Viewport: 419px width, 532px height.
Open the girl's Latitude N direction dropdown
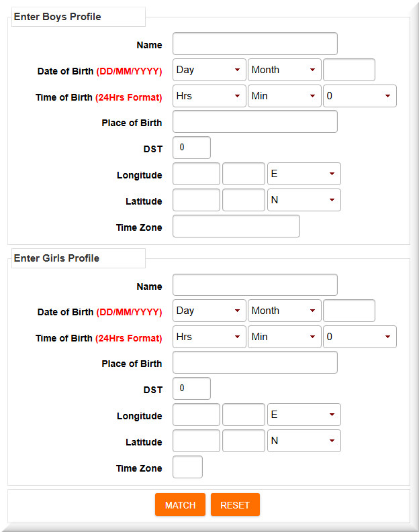pyautogui.click(x=304, y=441)
